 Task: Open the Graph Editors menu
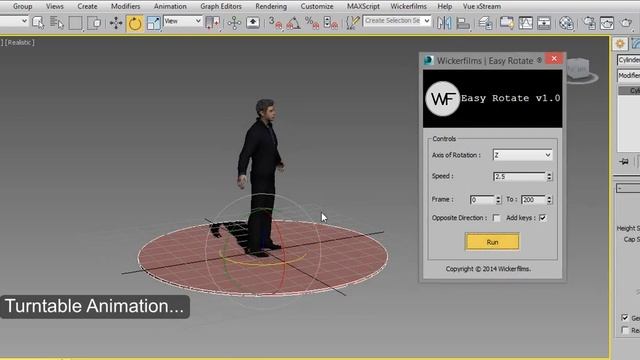tap(221, 7)
